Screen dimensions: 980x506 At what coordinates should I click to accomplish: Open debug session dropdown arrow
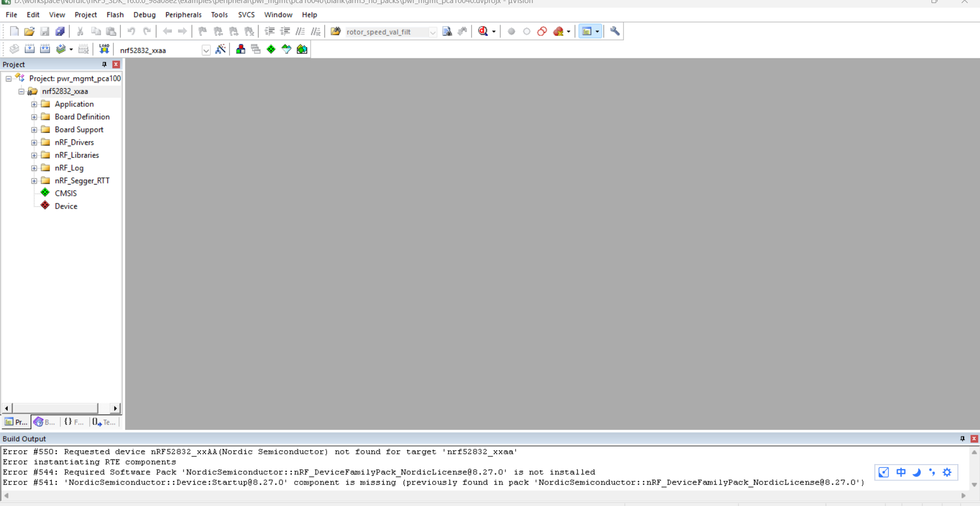pyautogui.click(x=494, y=31)
